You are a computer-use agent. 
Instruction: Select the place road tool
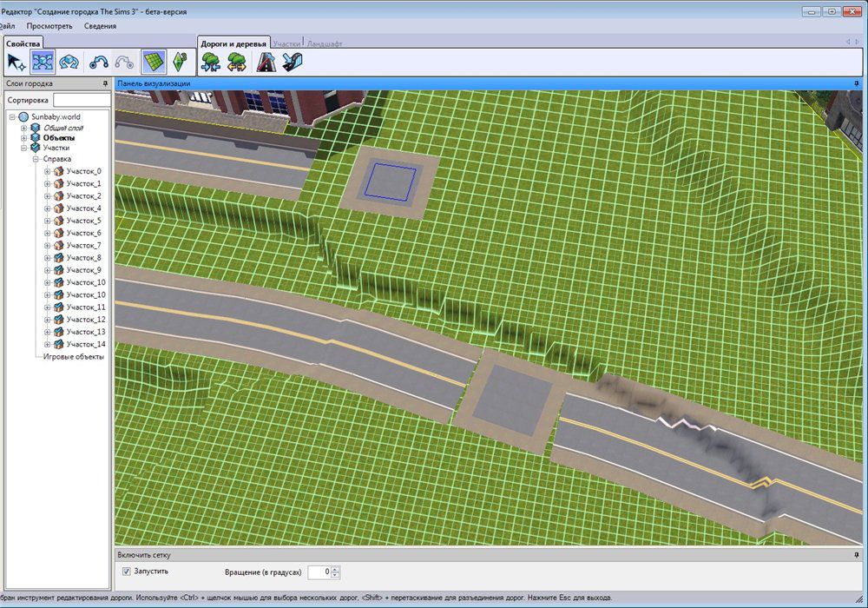pyautogui.click(x=266, y=62)
